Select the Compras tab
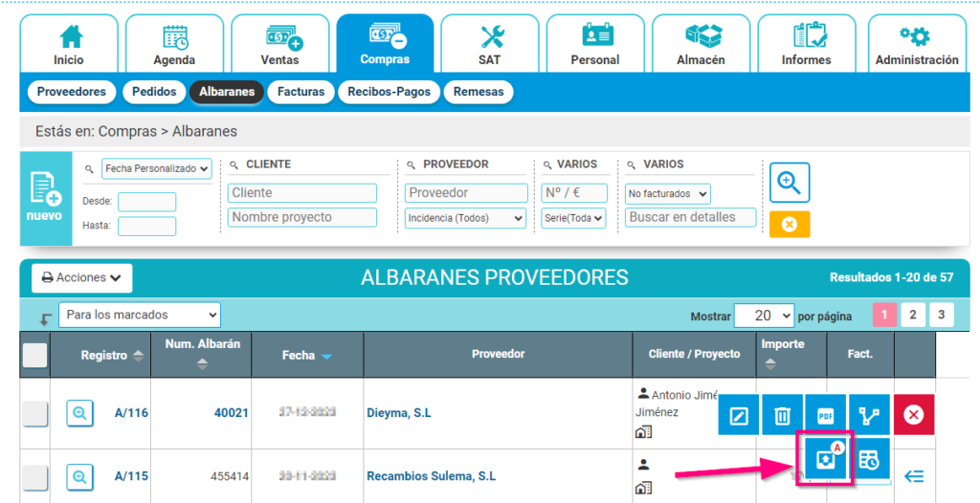 385,44
